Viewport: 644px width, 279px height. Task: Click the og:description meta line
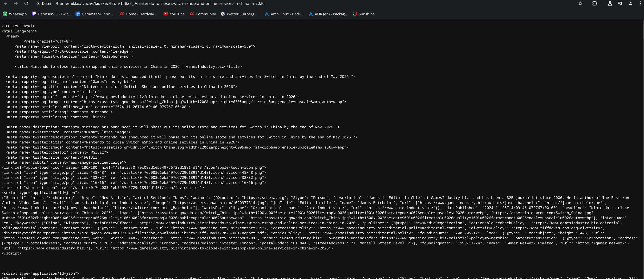(181, 77)
